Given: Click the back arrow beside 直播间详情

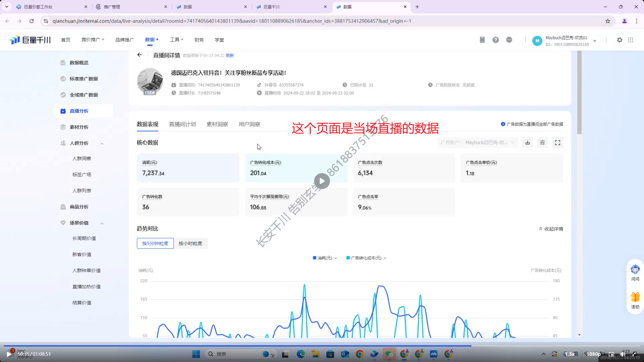Looking at the screenshot, I should click(x=140, y=55).
